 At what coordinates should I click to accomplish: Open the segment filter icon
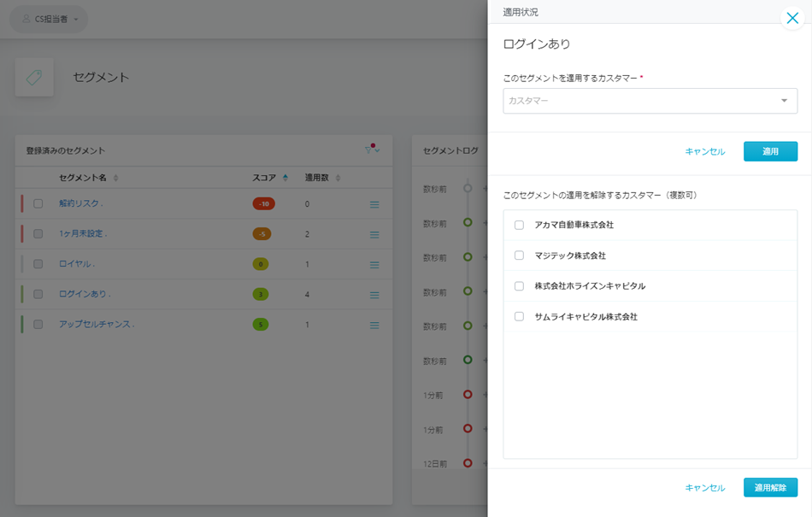tap(372, 150)
